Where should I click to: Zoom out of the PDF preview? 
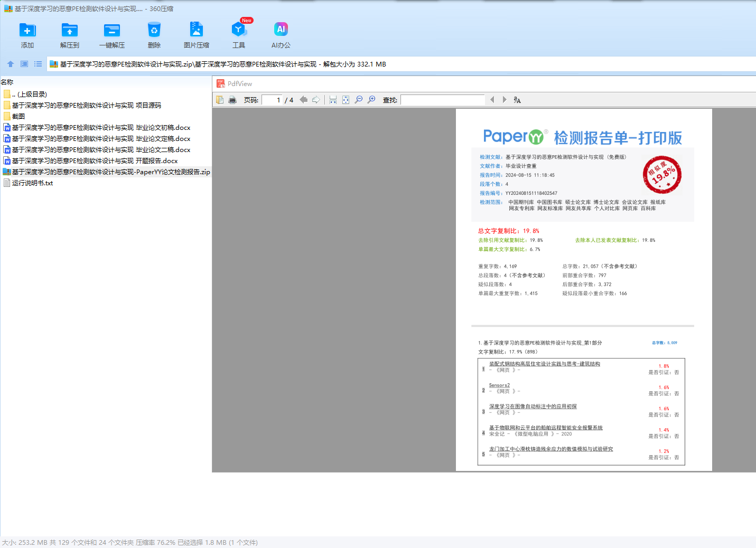tap(359, 100)
